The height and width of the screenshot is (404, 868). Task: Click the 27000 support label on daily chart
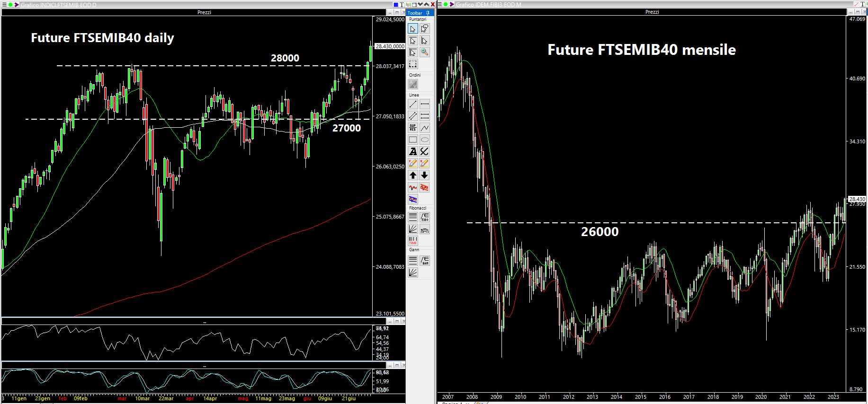(347, 128)
